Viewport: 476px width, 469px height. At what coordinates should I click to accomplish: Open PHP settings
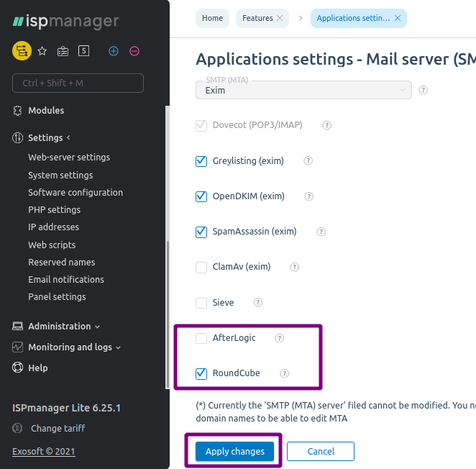[55, 210]
